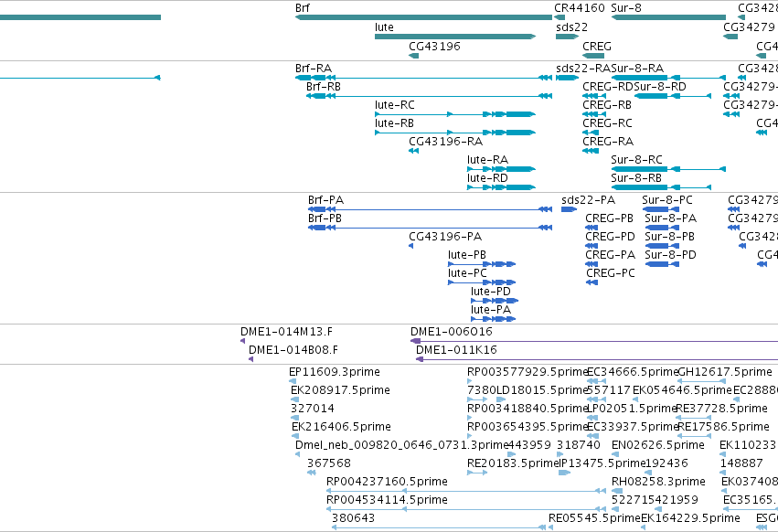Open the RP003577929.5prime EST label
Image resolution: width=778 pixels, height=532 pixels.
coord(528,372)
